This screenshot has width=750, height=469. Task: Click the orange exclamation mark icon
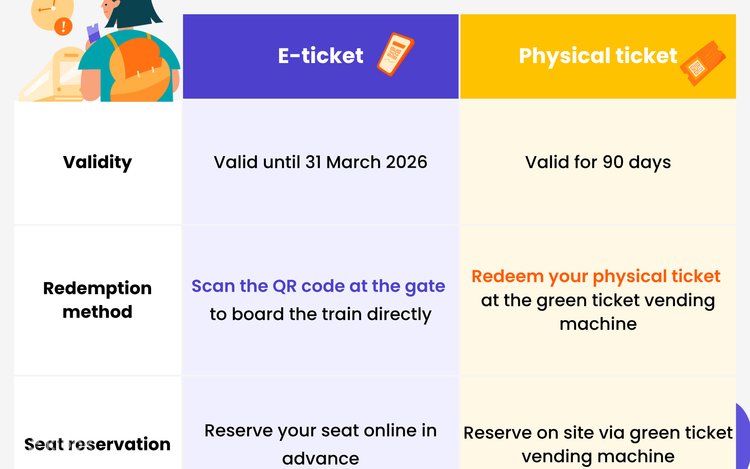click(64, 28)
